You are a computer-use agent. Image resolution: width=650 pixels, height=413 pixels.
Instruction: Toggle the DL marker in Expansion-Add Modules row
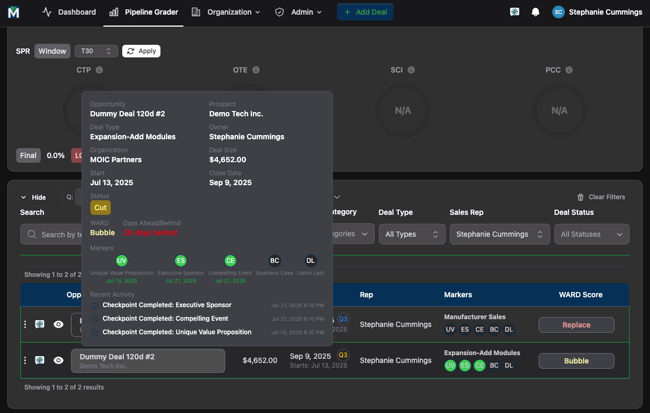(x=508, y=366)
